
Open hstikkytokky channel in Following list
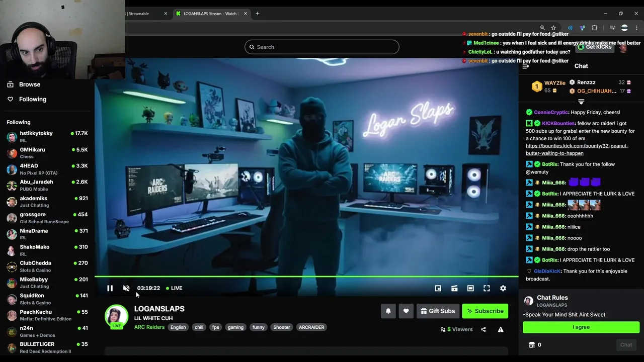(x=47, y=137)
